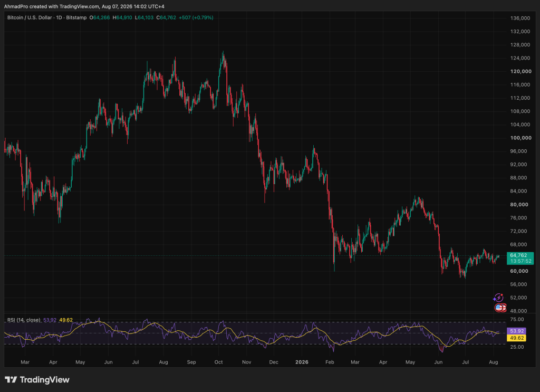Screen dimensions: 540x392
Task: Click the 100,000 price axis label
Action: (x=520, y=138)
